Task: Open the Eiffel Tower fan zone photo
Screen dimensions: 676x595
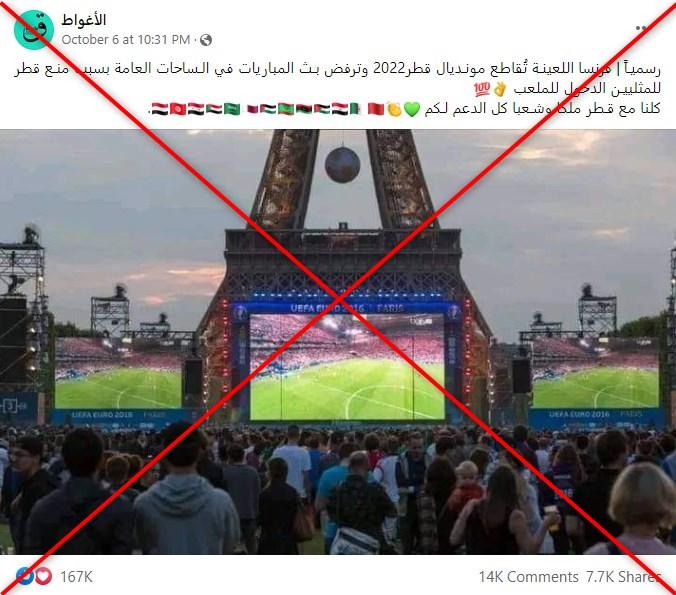Action: [338, 342]
